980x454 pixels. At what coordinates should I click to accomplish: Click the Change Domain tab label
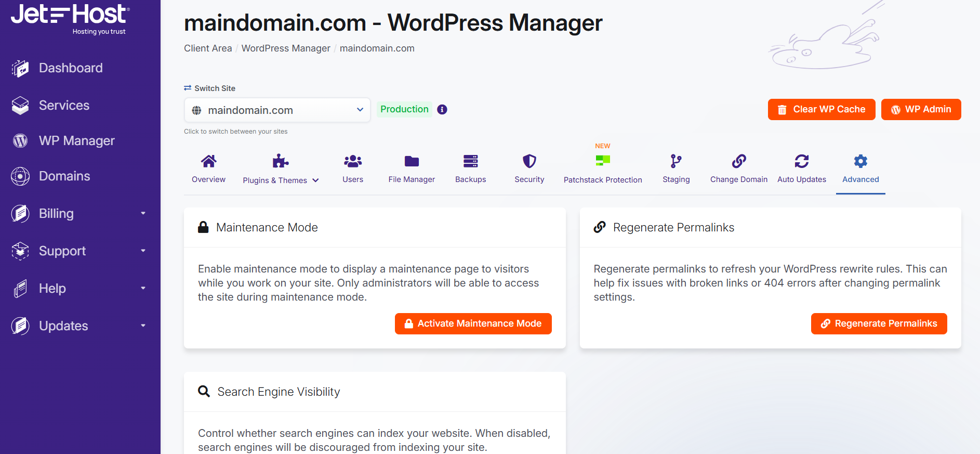pyautogui.click(x=739, y=179)
